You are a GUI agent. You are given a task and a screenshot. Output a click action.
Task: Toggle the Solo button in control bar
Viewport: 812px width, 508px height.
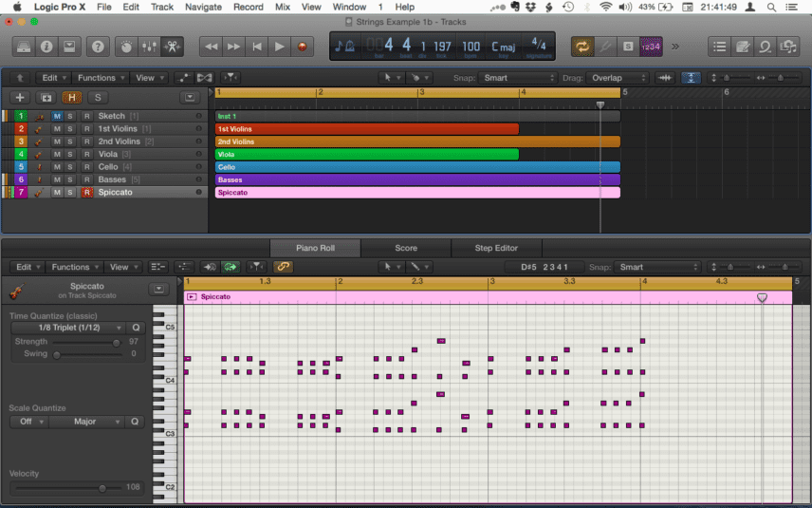click(628, 47)
